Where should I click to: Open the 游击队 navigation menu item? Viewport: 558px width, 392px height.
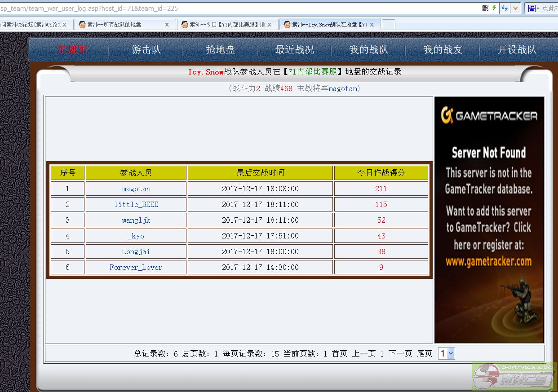tap(146, 50)
